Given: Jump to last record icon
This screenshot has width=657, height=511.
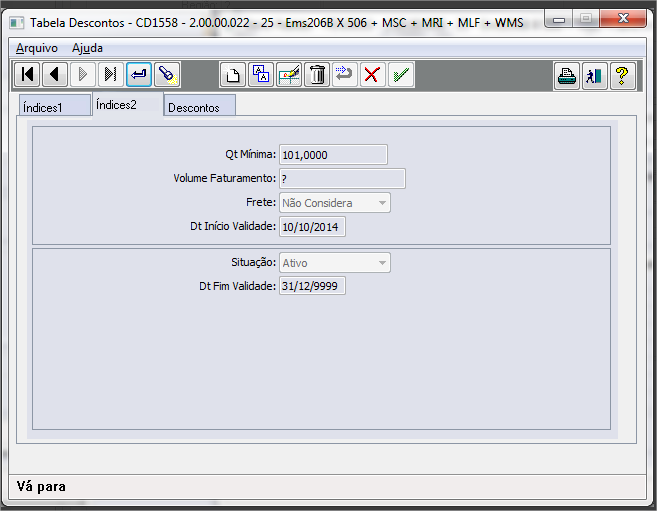Looking at the screenshot, I should coord(111,75).
